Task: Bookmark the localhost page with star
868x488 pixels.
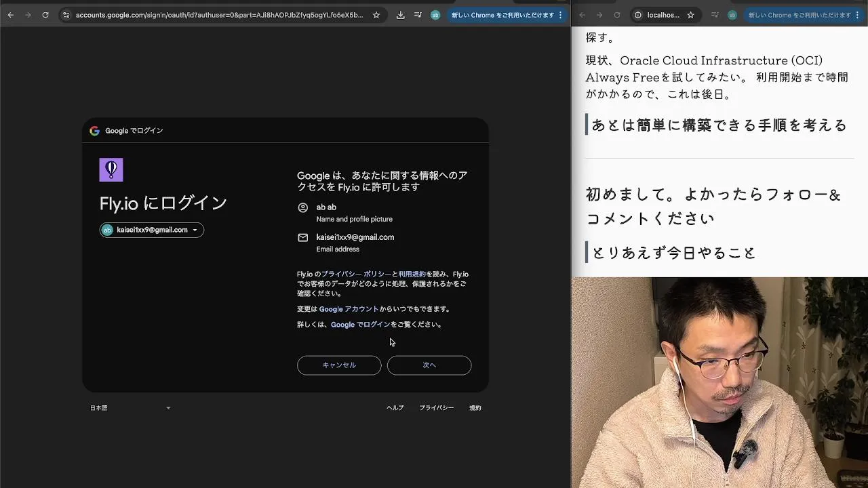Action: click(x=690, y=15)
